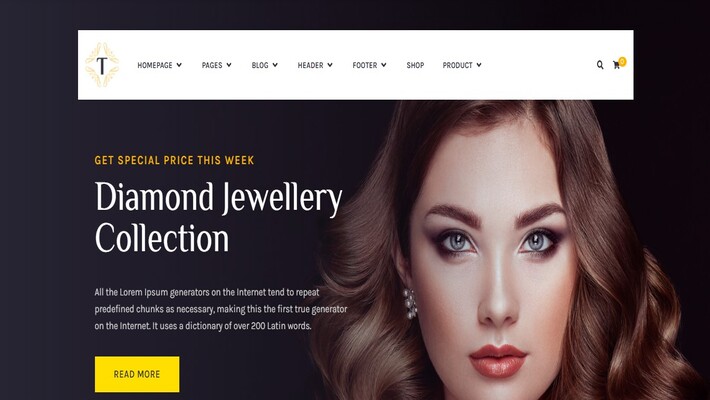Open the Shop menu item
Viewport: 710px width, 400px height.
tap(415, 65)
